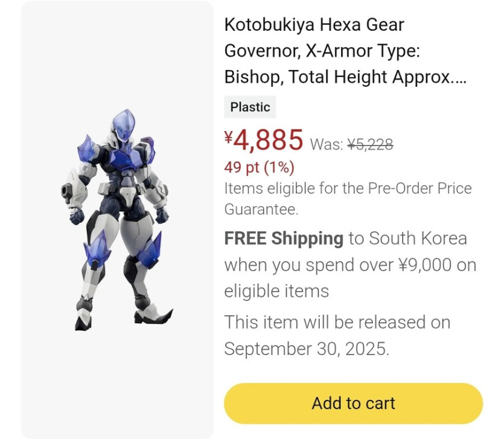This screenshot has width=504, height=439.
Task: Click the Add to cart button
Action: click(x=353, y=403)
